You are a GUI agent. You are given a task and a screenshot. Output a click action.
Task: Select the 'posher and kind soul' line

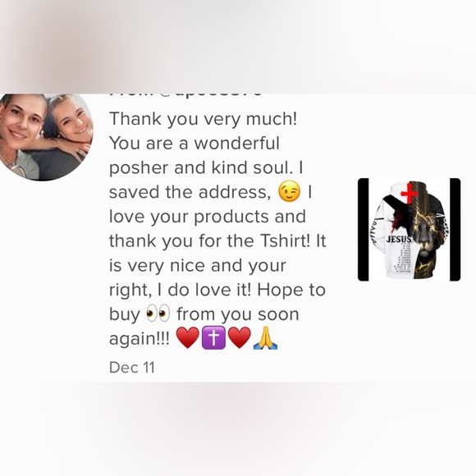pos(206,167)
